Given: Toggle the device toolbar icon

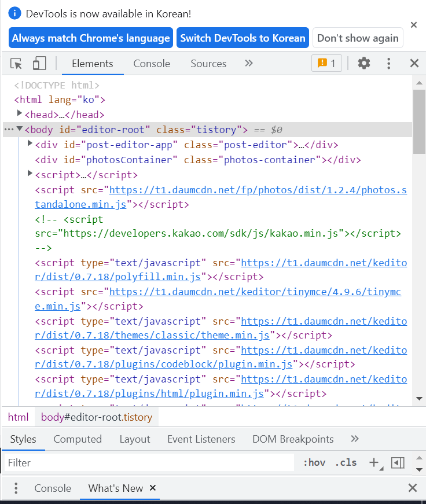Looking at the screenshot, I should [x=39, y=63].
